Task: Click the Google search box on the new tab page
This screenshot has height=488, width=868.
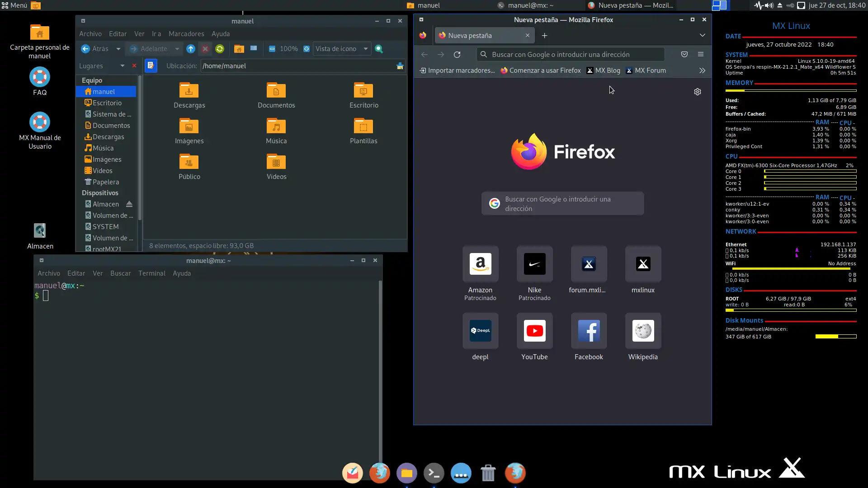Action: click(x=562, y=204)
